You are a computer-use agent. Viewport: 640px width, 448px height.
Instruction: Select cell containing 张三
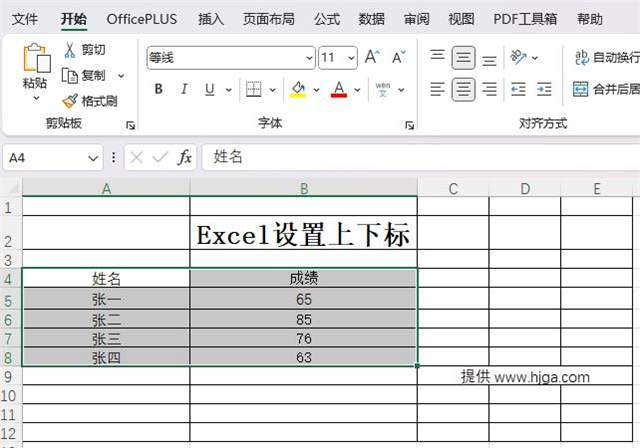[106, 338]
